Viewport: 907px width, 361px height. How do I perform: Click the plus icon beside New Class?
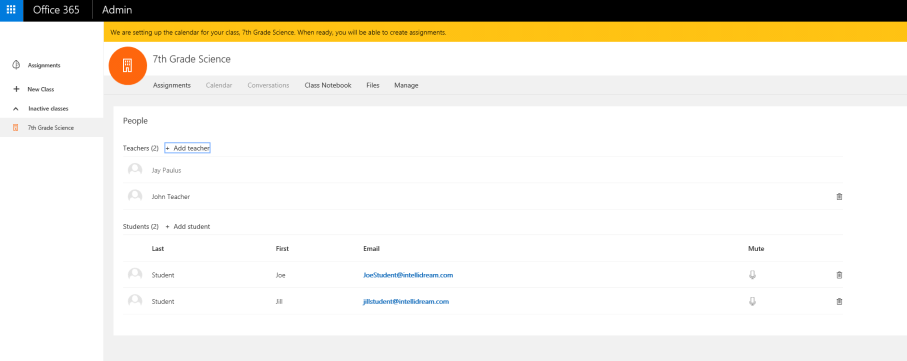[x=16, y=90]
